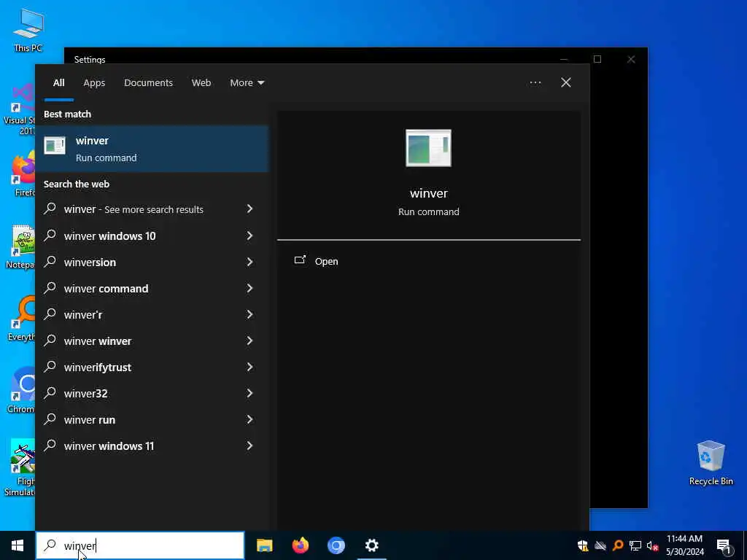Click the large winver preview icon
747x560 pixels.
click(x=428, y=148)
